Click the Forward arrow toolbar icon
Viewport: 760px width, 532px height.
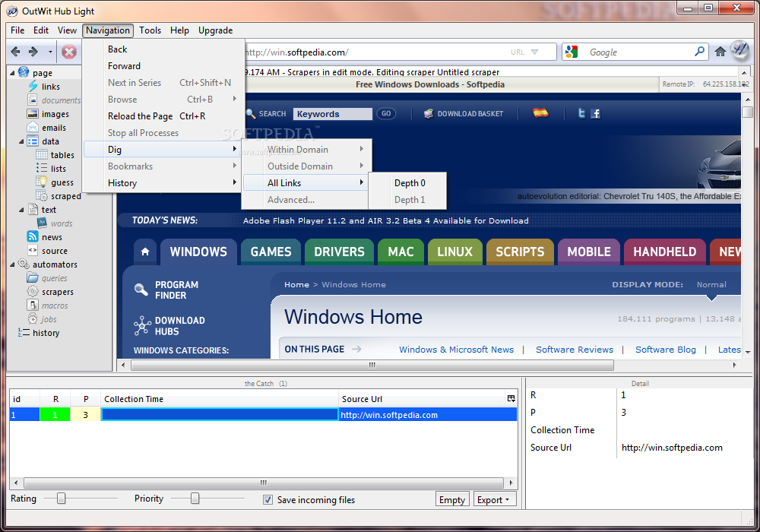33,52
